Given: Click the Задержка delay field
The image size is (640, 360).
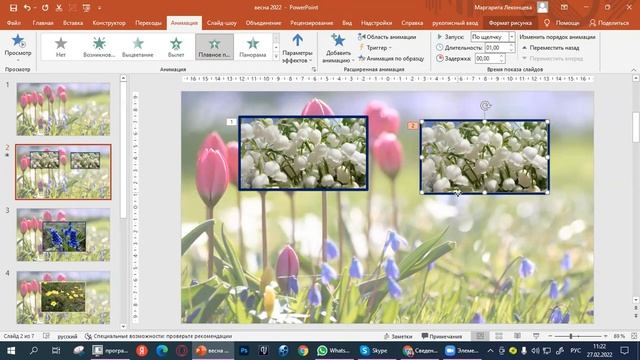Looking at the screenshot, I should 490,58.
